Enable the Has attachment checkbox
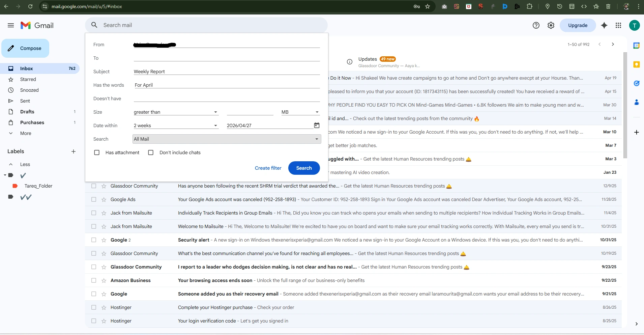Image resolution: width=644 pixels, height=335 pixels. point(97,152)
